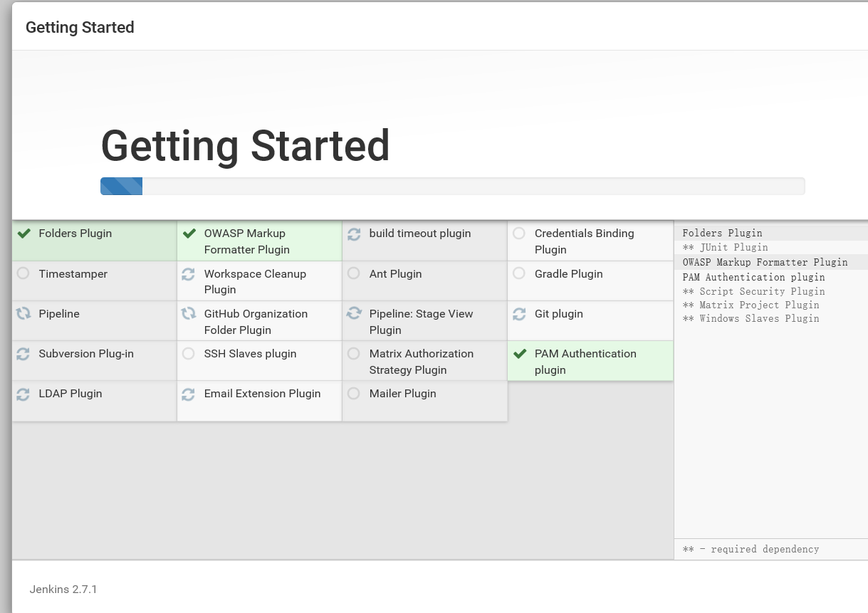Click the pending circle beside Gradle Plugin
The image size is (868, 613).
(x=519, y=273)
